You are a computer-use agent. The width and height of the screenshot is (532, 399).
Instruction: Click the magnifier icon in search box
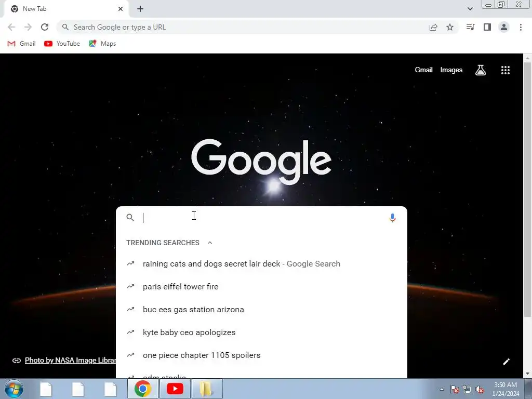(x=130, y=218)
